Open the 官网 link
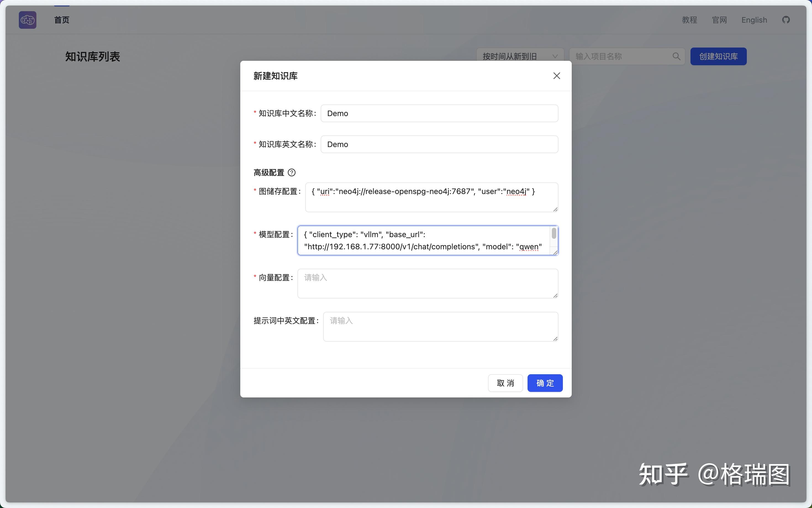The width and height of the screenshot is (812, 508). coord(719,20)
